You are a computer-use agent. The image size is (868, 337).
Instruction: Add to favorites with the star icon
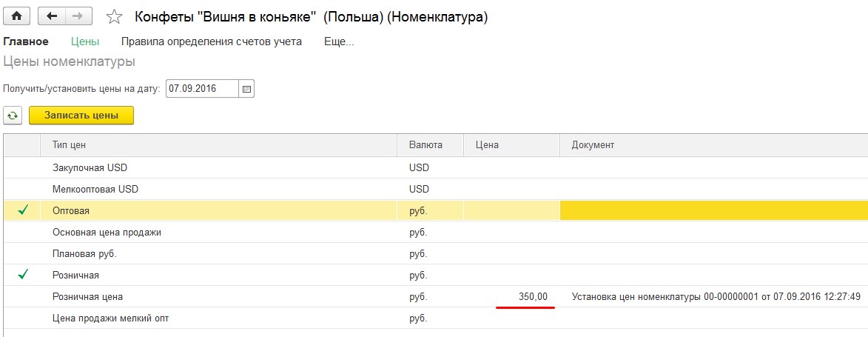click(114, 17)
